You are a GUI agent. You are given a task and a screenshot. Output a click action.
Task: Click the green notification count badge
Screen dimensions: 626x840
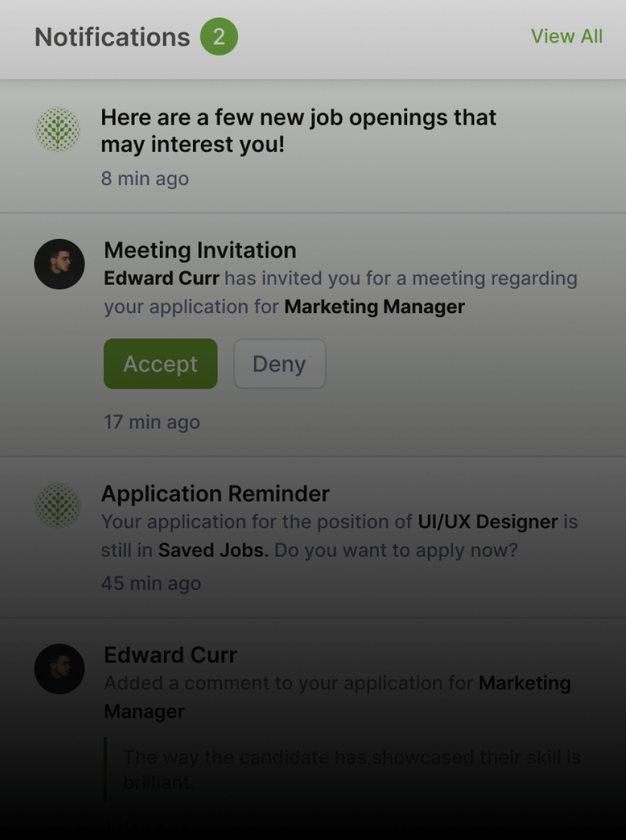tap(219, 36)
